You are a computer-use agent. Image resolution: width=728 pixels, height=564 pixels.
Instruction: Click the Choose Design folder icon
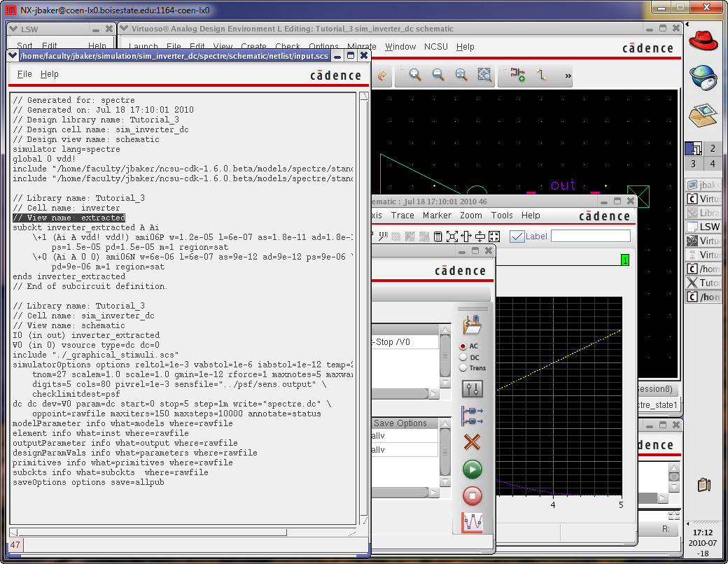[x=472, y=324]
